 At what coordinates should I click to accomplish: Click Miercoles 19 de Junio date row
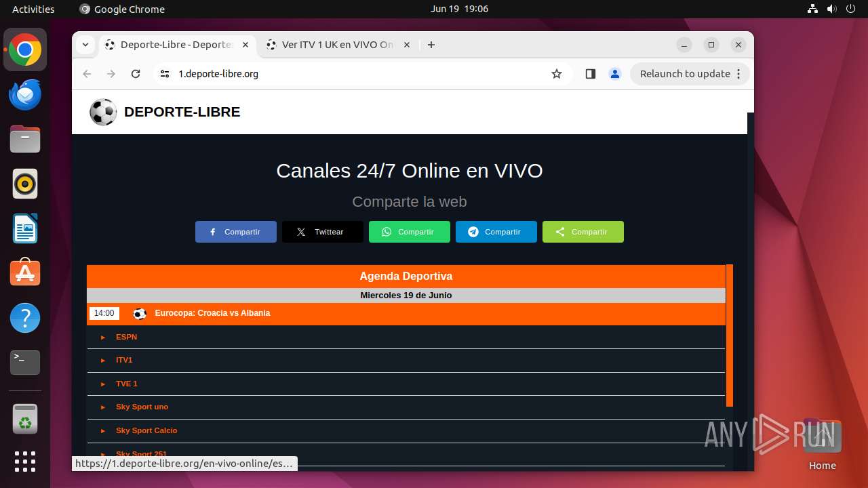tap(406, 296)
